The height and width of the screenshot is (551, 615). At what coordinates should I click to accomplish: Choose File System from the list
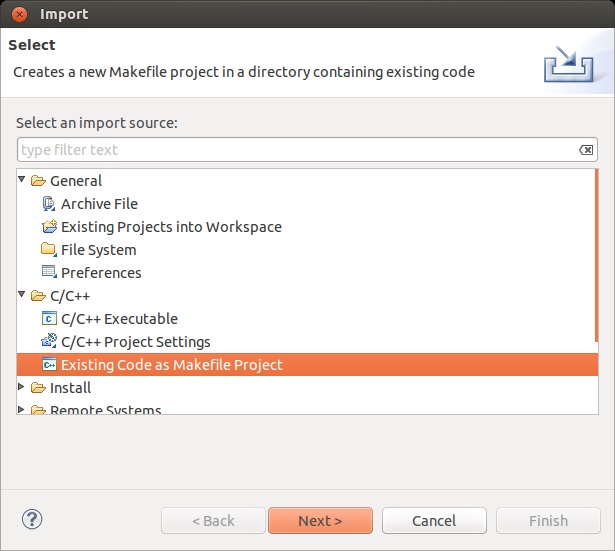98,250
